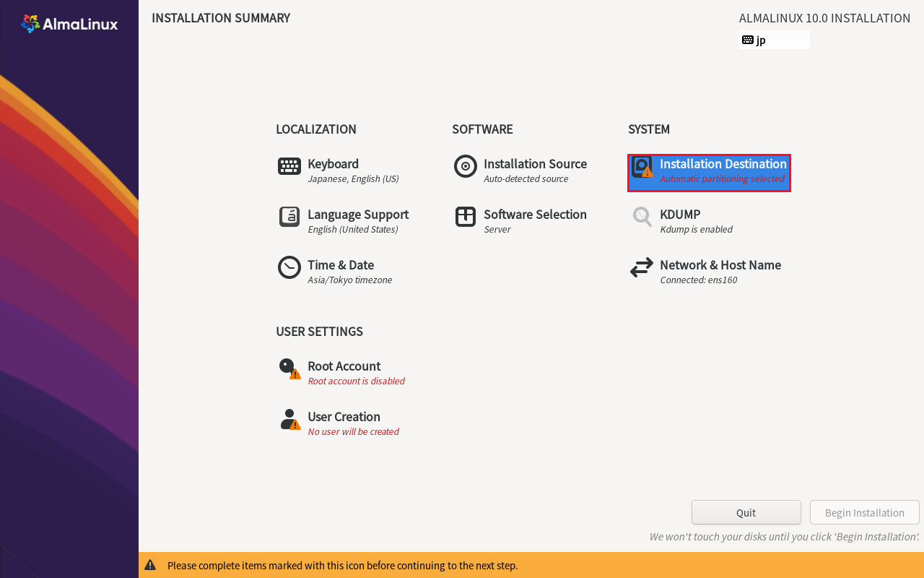Open Language Support settings
This screenshot has width=924, height=578.
358,215
